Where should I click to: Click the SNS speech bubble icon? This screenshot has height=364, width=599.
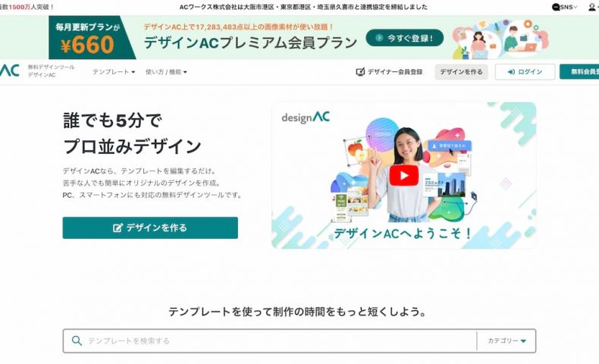(556, 7)
